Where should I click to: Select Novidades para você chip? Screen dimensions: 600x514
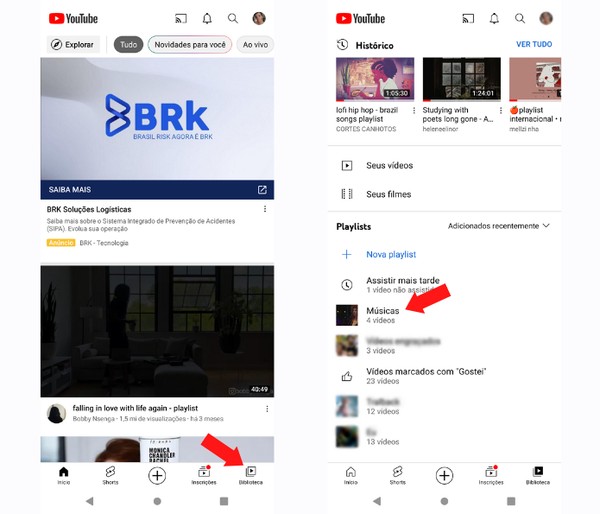coord(190,44)
